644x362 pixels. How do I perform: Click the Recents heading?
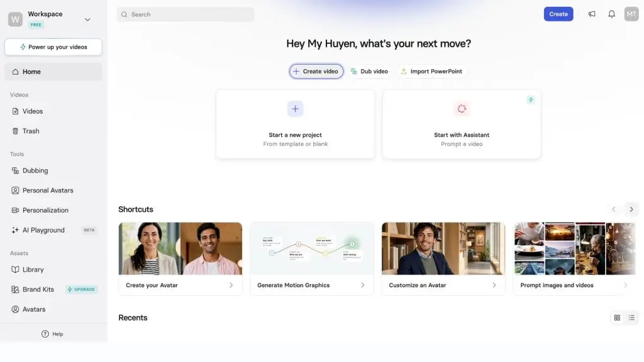[133, 317]
